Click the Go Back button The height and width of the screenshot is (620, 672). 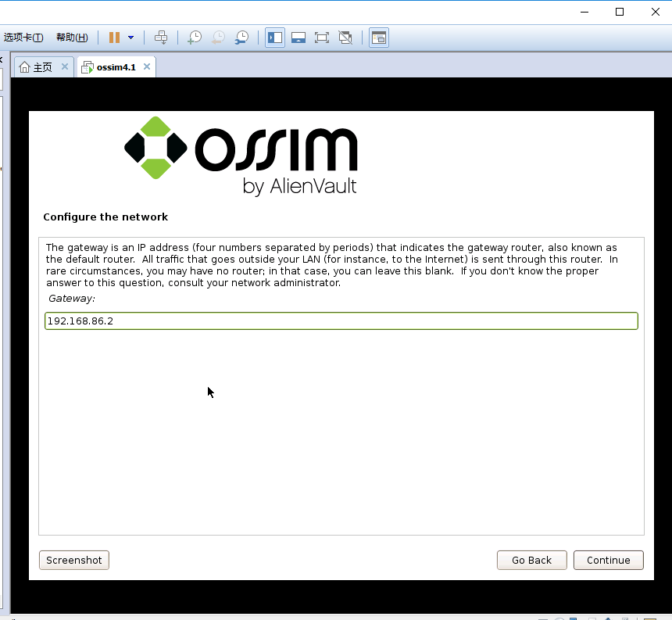pyautogui.click(x=532, y=561)
